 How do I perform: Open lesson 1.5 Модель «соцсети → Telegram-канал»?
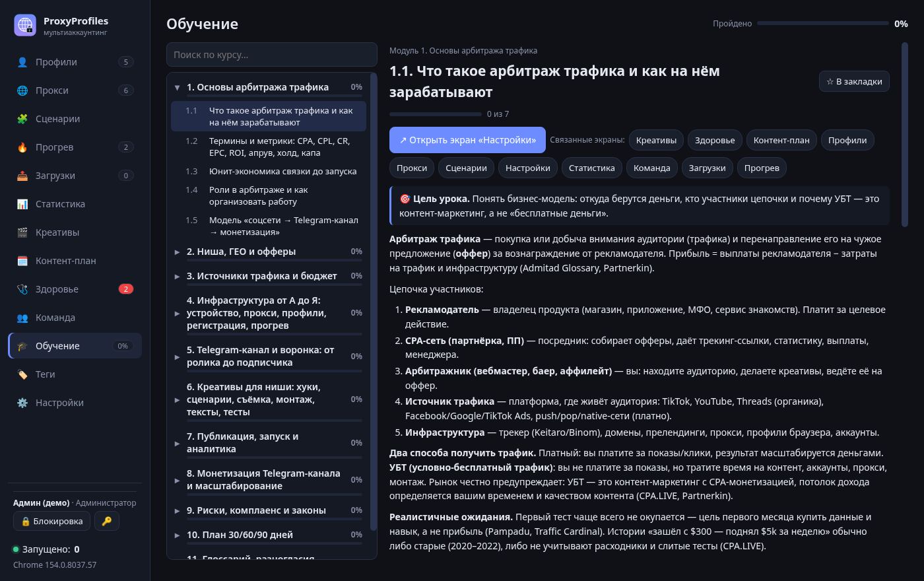click(x=269, y=226)
